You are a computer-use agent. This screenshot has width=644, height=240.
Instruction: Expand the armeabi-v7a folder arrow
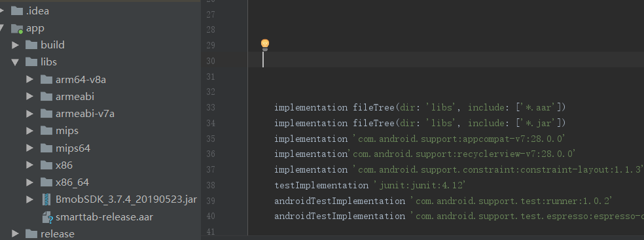coord(29,114)
